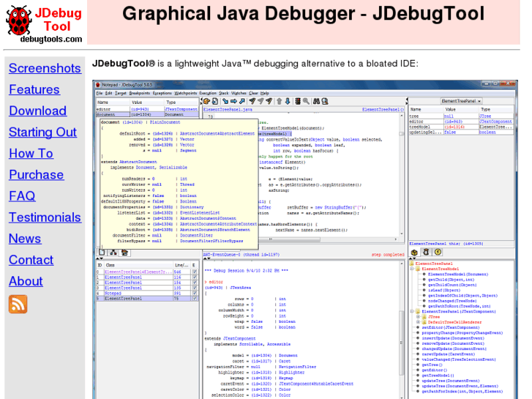This screenshot has width=532, height=399.
Task: Go to the Screenshots page
Action: [x=45, y=68]
